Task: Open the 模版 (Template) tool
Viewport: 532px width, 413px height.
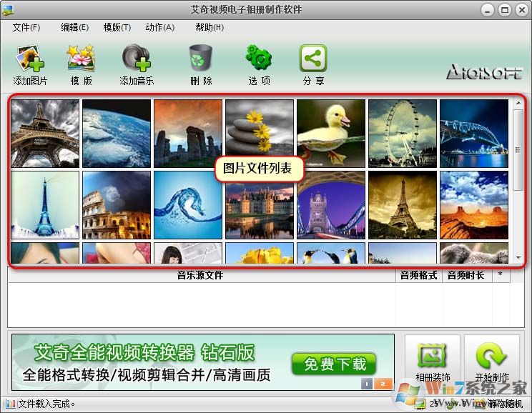Action: [81, 59]
